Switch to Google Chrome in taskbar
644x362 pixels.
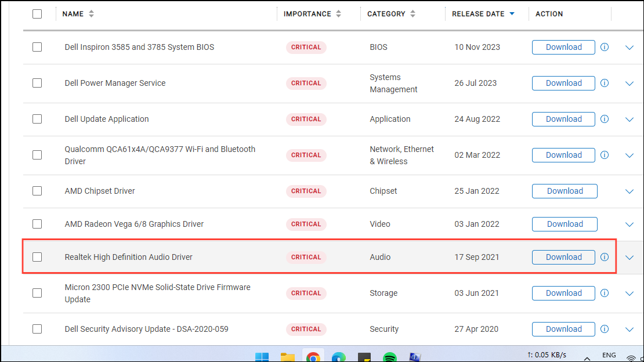[313, 357]
